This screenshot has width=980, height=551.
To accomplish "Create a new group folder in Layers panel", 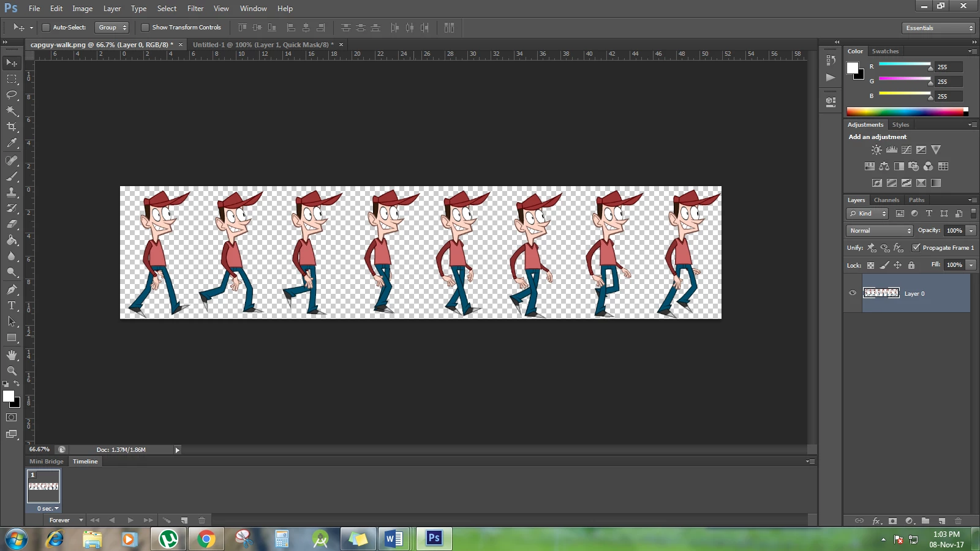I will point(925,521).
